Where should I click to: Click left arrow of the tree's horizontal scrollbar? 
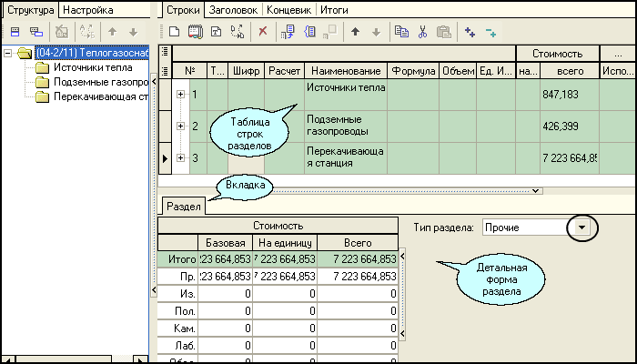8,359
